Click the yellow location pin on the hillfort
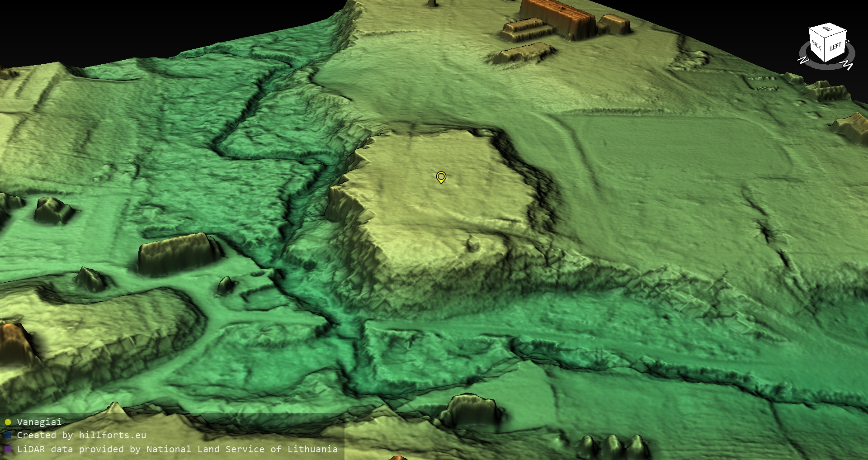The image size is (868, 460). coord(441,177)
